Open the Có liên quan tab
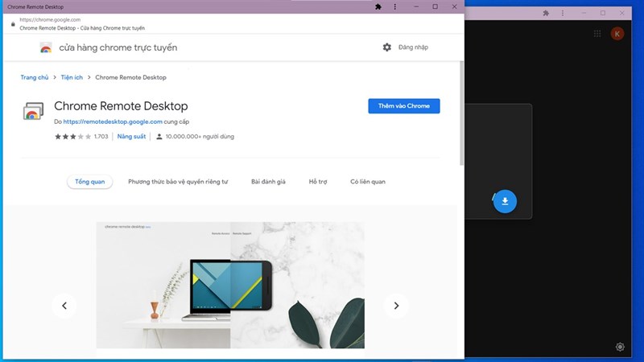This screenshot has height=362, width=644. [x=368, y=182]
